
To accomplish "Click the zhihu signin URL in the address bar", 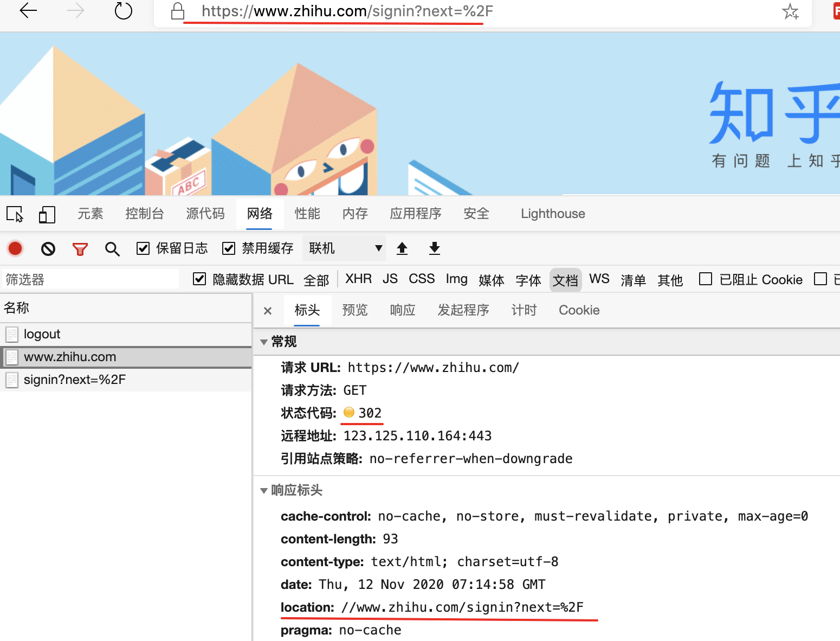I will tap(347, 11).
